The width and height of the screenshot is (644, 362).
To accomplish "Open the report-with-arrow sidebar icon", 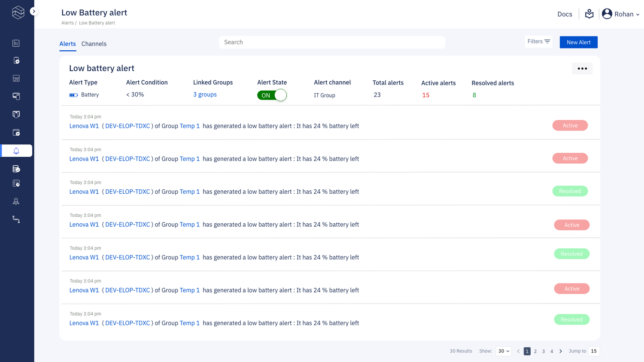I will click(16, 183).
